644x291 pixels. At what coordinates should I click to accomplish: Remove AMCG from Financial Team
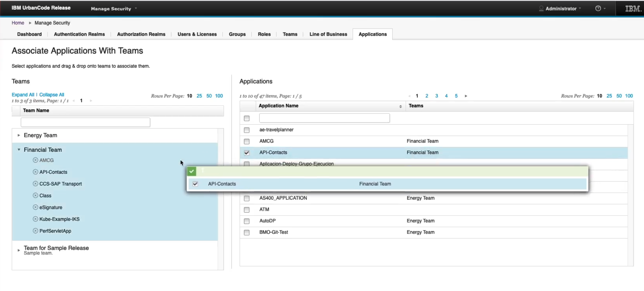(x=35, y=160)
